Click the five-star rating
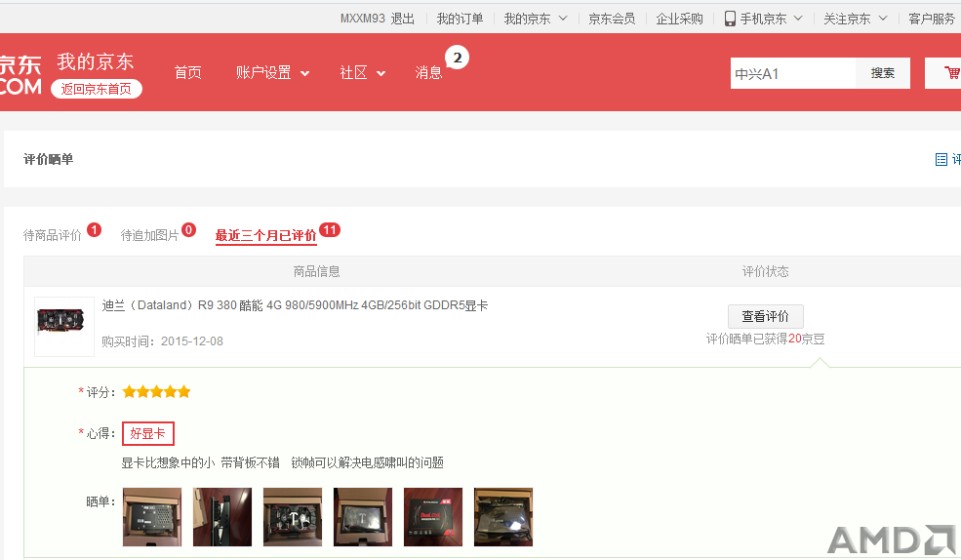Viewport: 961px width, 560px height. click(x=156, y=392)
